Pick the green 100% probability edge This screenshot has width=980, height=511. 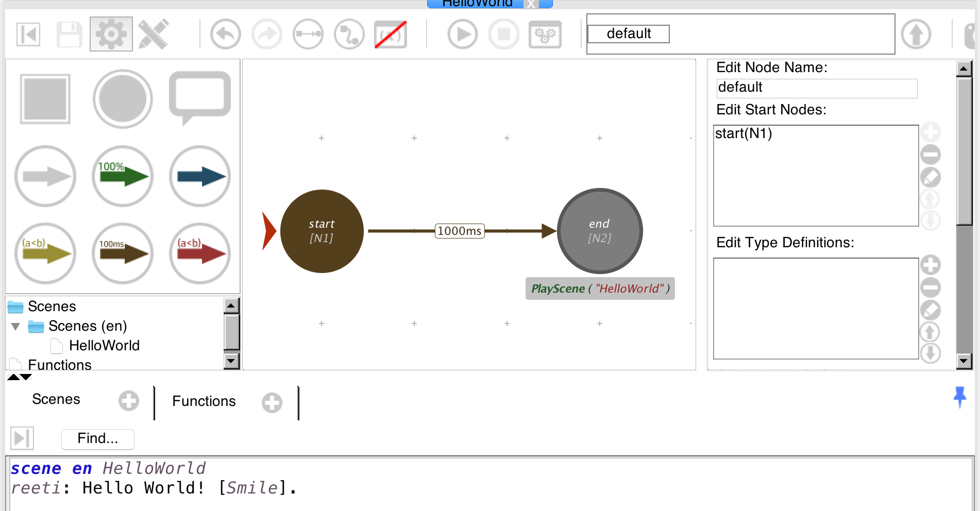click(x=123, y=176)
